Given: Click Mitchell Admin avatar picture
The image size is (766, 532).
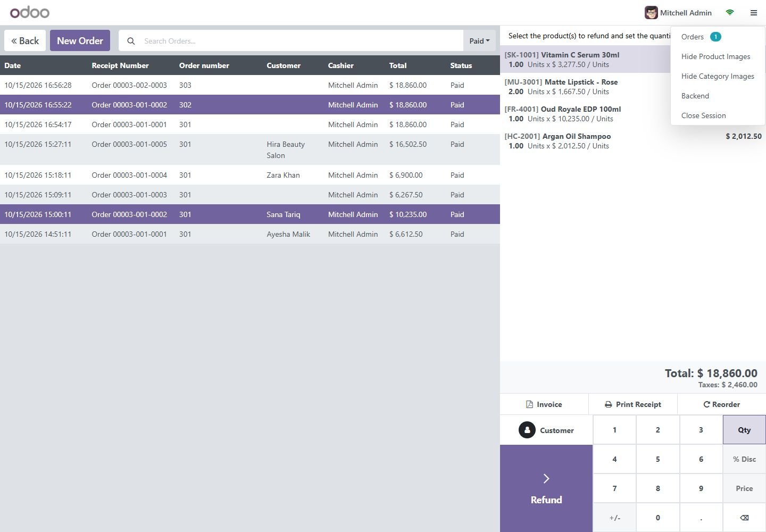Looking at the screenshot, I should pyautogui.click(x=651, y=13).
